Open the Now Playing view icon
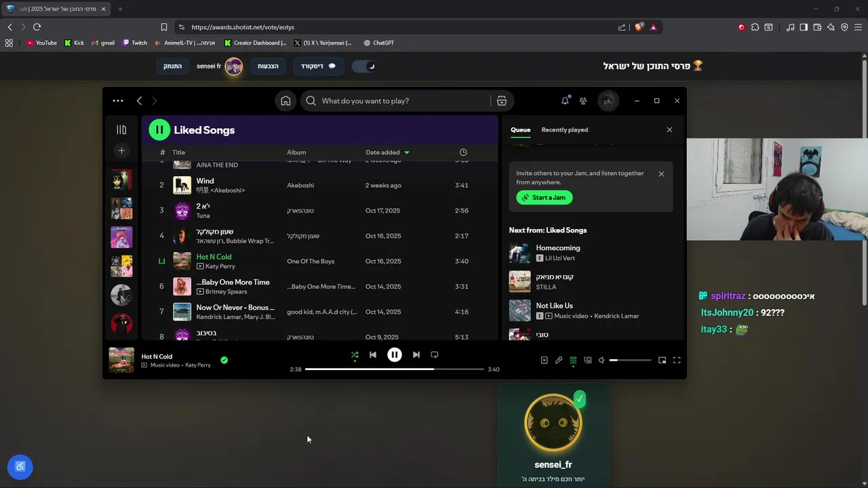 tap(544, 361)
